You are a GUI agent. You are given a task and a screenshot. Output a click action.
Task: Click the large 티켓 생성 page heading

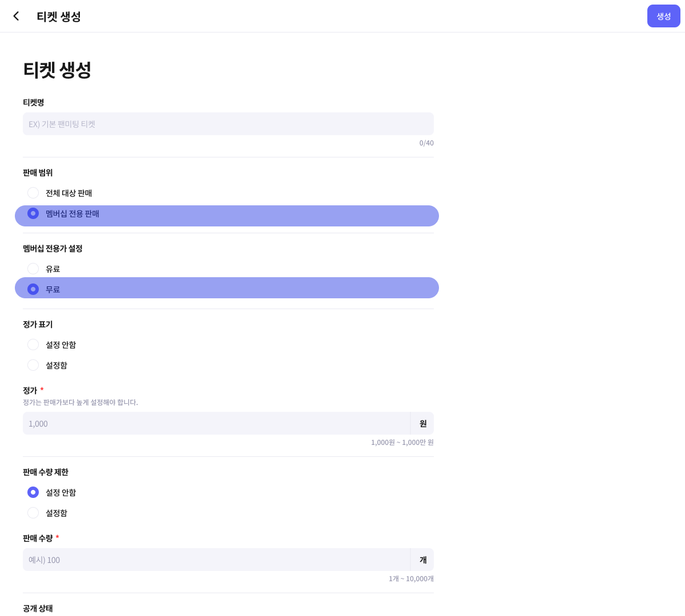coord(57,70)
